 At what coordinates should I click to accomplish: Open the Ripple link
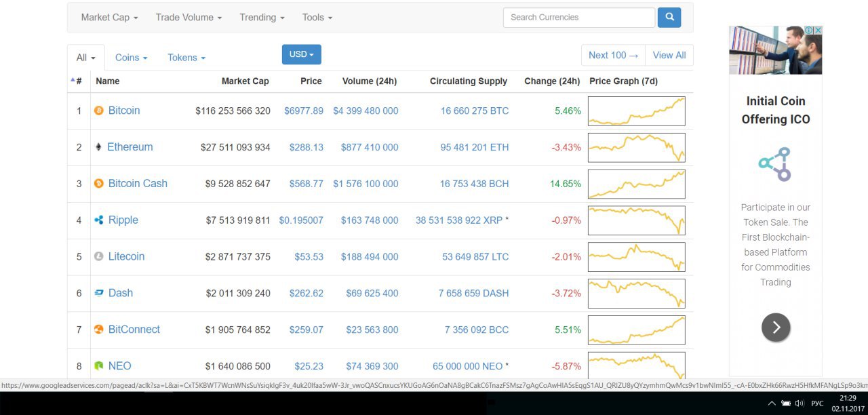pyautogui.click(x=123, y=220)
